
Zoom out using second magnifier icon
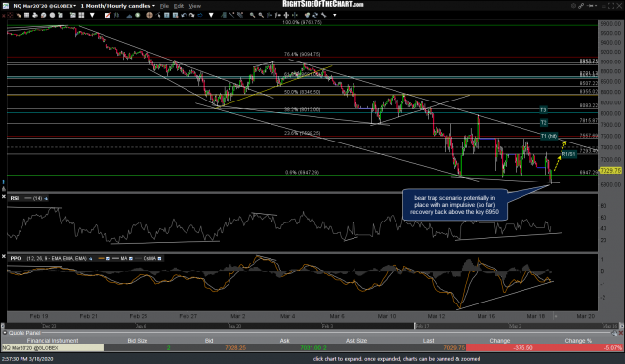click(x=261, y=15)
